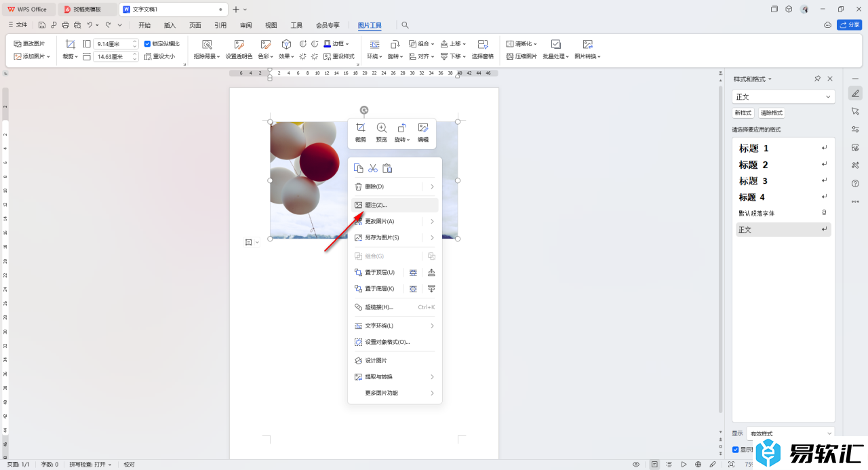Click the cut scissors icon in the context menu
The height and width of the screenshot is (470, 868).
tap(373, 168)
